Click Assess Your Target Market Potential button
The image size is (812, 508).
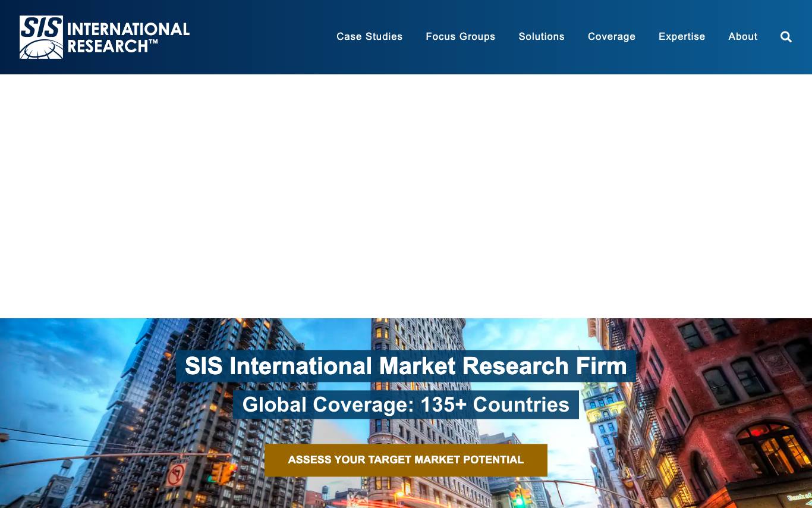(x=406, y=460)
